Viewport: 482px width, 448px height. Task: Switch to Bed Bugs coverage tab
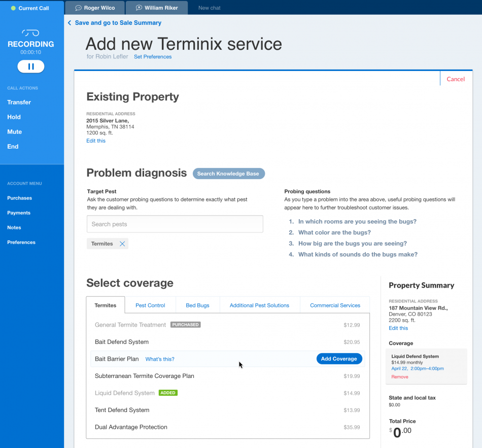pyautogui.click(x=198, y=305)
